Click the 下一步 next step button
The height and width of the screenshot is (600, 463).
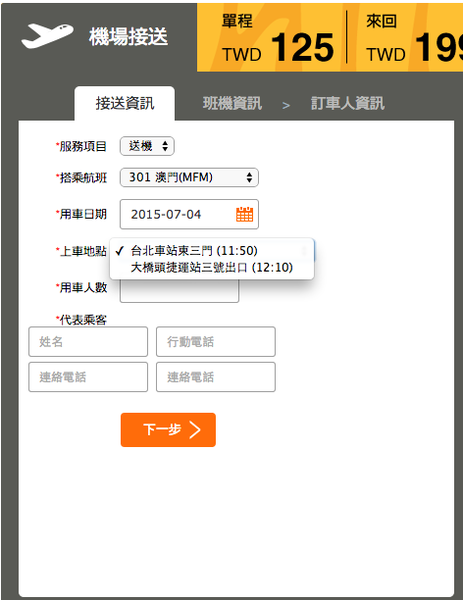[x=168, y=430]
